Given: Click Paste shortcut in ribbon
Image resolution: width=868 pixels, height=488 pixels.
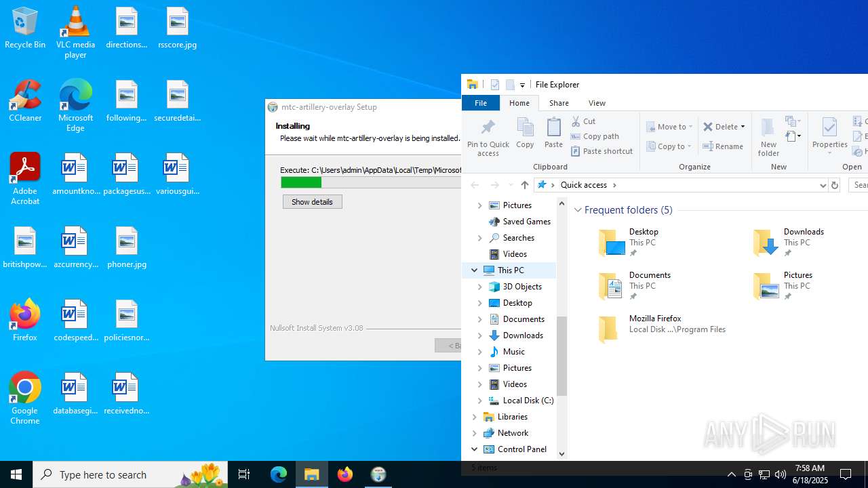Looking at the screenshot, I should click(x=601, y=151).
